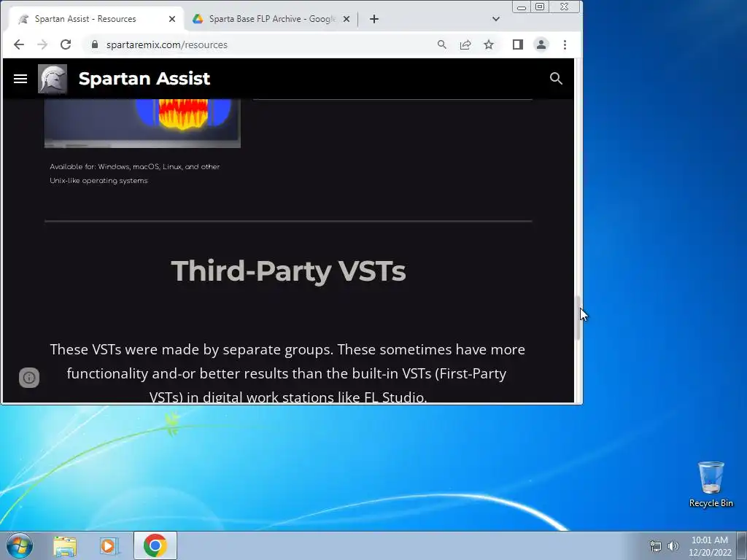Viewport: 747px width, 560px height.
Task: Click the page info icon at bottom left
Action: 29,378
